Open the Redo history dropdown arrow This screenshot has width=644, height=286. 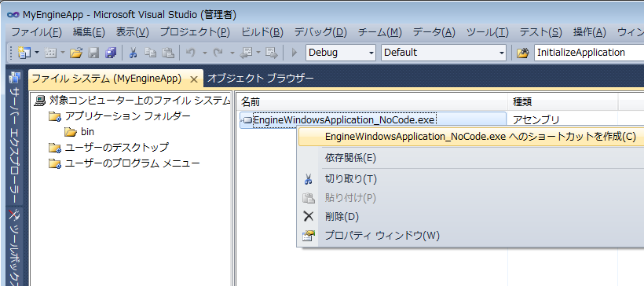click(232, 53)
